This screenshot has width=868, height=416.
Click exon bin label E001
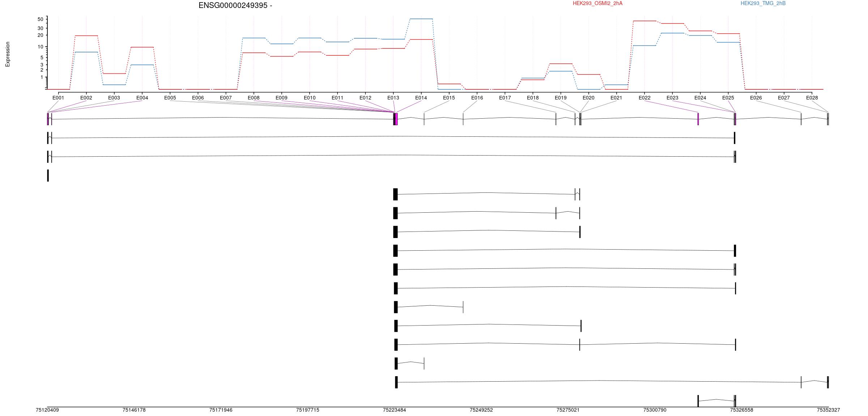click(x=58, y=98)
